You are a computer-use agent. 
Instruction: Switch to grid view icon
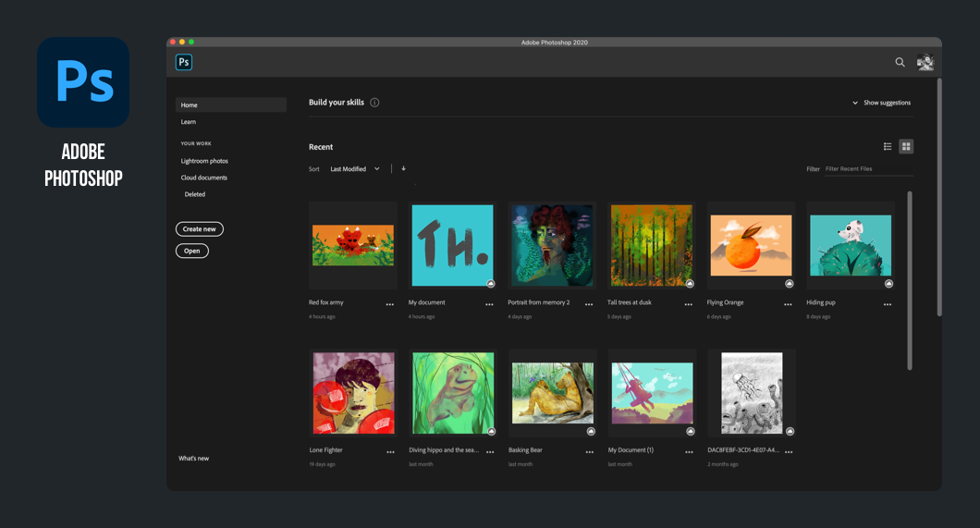point(906,146)
